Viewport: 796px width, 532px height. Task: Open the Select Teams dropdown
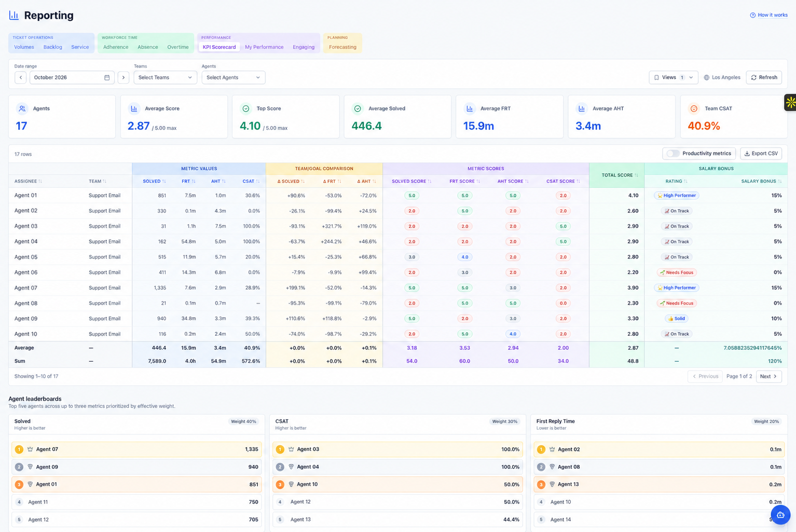[165, 77]
